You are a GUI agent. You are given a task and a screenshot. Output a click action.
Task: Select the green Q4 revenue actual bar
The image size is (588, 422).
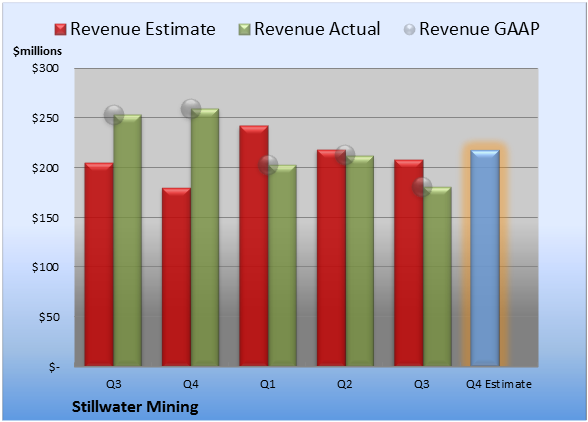point(205,237)
